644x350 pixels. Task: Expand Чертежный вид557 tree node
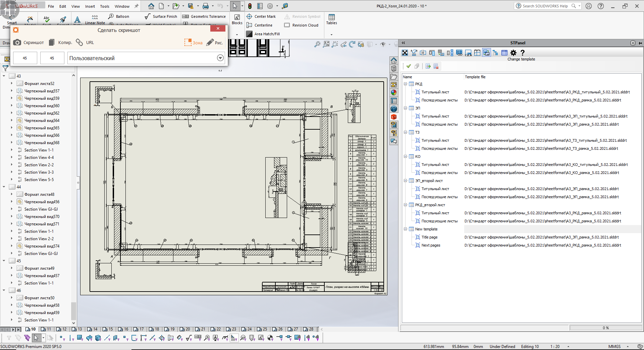point(11,91)
